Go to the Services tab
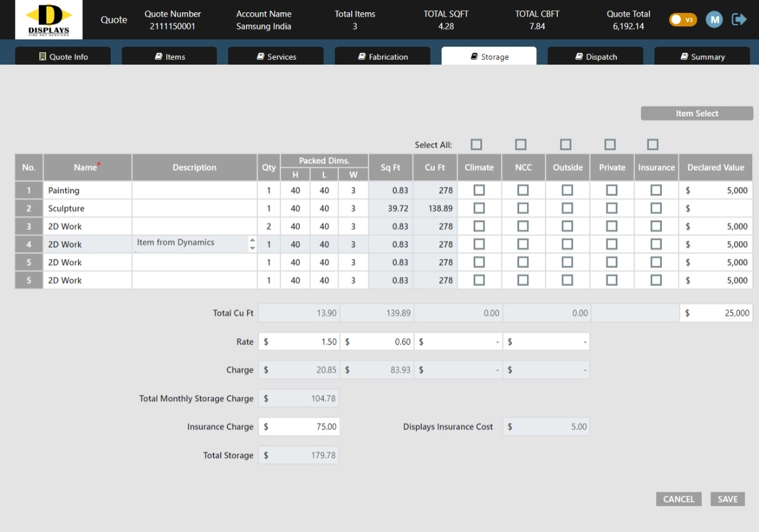Viewport: 759px width, 532px height. 276,57
